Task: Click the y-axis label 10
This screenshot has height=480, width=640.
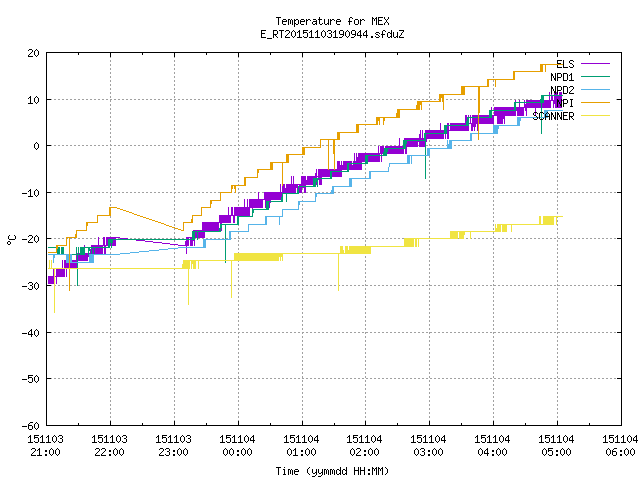Action: click(34, 100)
